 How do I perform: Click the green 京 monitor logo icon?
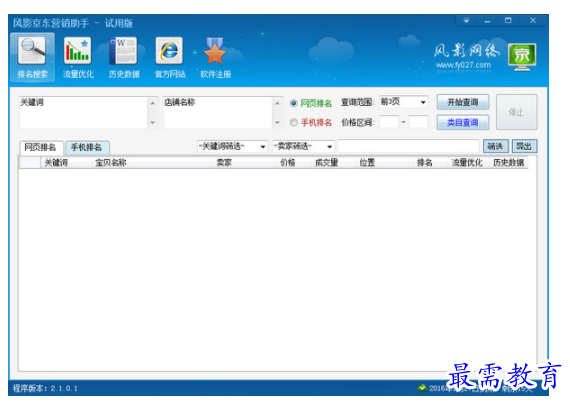click(522, 57)
